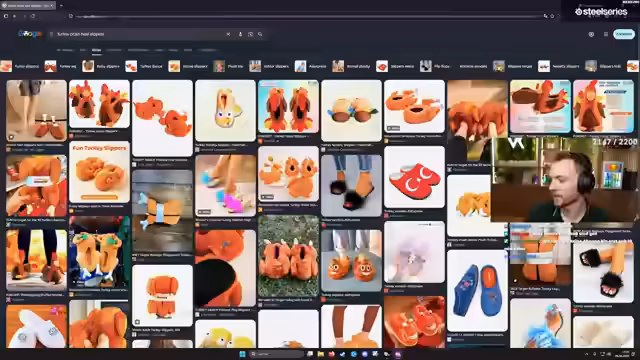Open the red Turkish flag slippers image

414,177
